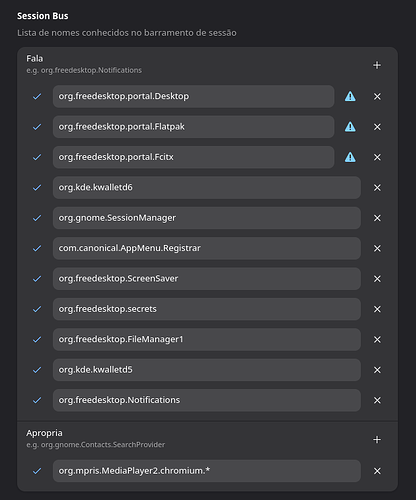The image size is (416, 500).
Task: Toggle checkmark for org.freedesktop.FileManager1
Action: pos(37,339)
